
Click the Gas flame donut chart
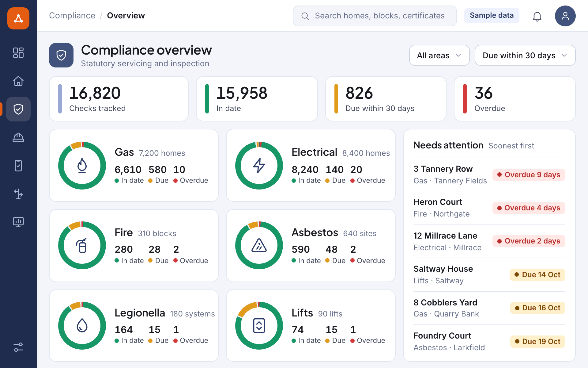coord(82,166)
